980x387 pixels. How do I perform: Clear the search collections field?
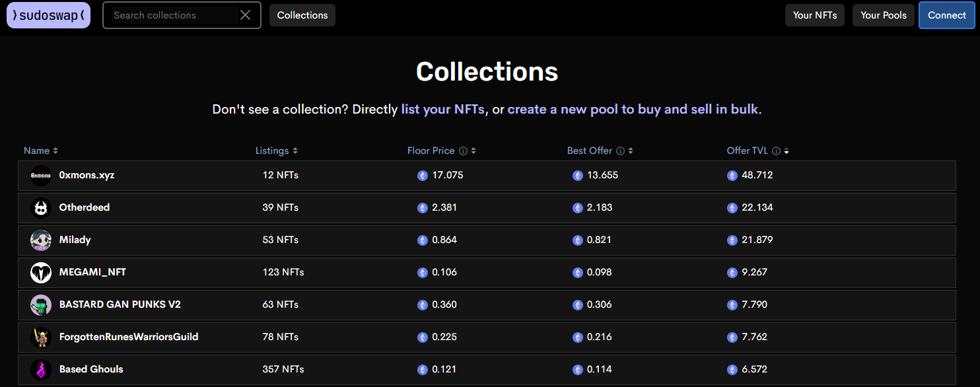coord(245,15)
